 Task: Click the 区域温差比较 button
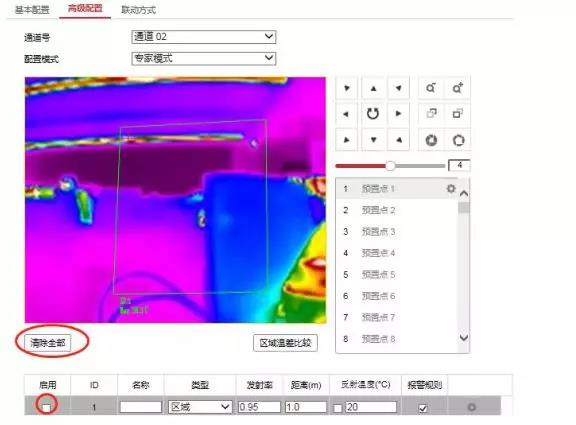click(285, 343)
